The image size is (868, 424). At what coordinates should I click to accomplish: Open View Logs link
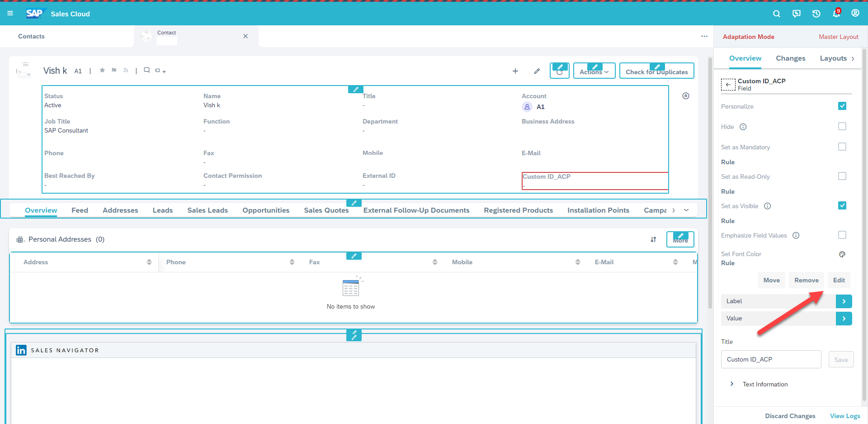(845, 416)
